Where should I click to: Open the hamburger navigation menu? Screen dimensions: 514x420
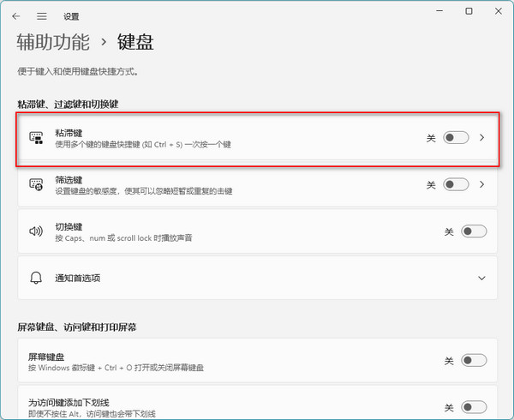pos(41,15)
